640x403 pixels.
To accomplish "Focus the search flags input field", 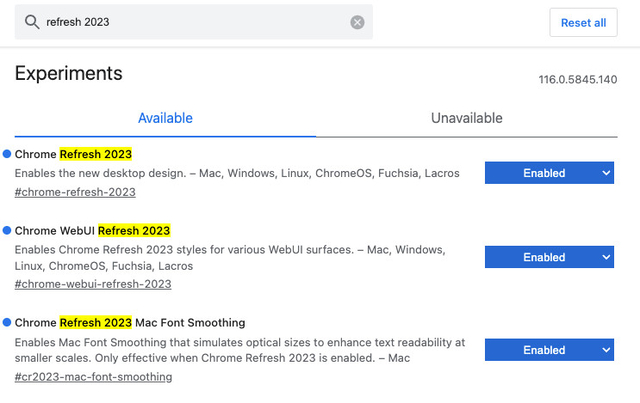I will [x=194, y=22].
